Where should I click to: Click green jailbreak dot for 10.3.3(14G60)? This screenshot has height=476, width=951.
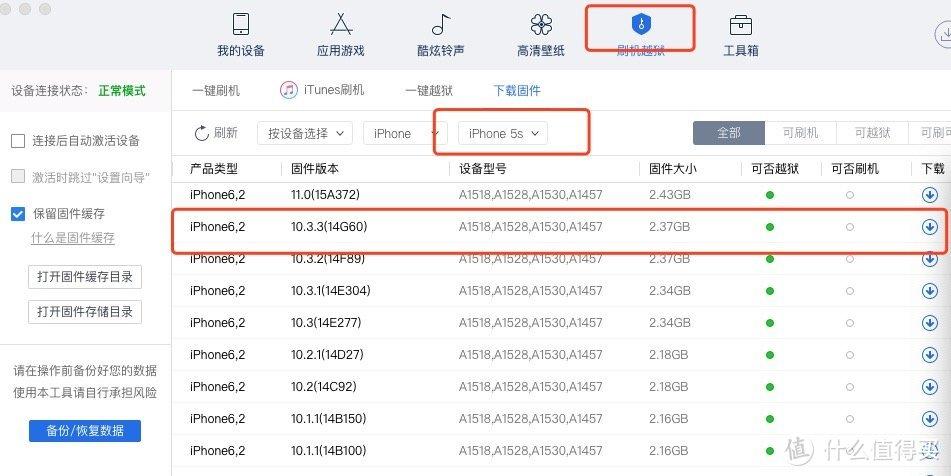(x=770, y=227)
